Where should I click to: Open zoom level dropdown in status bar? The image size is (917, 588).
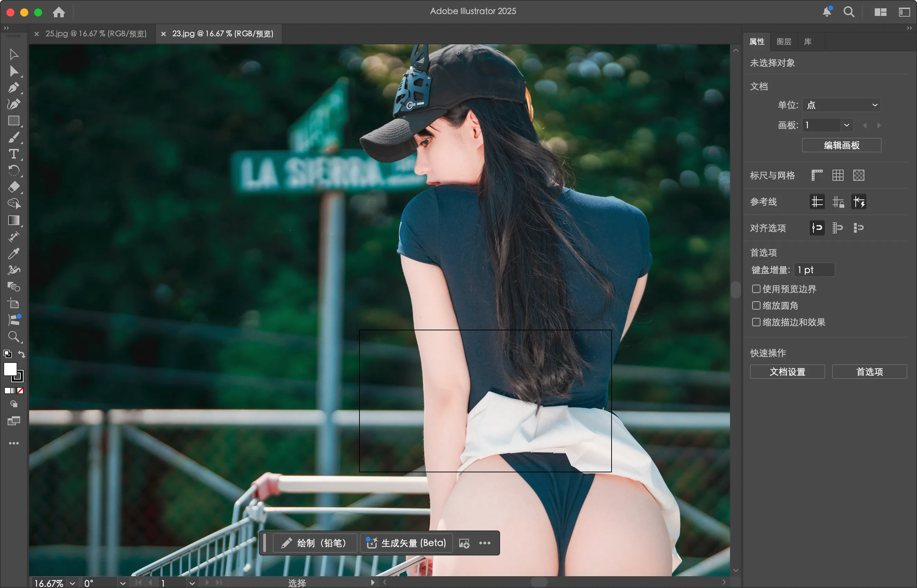point(72,583)
